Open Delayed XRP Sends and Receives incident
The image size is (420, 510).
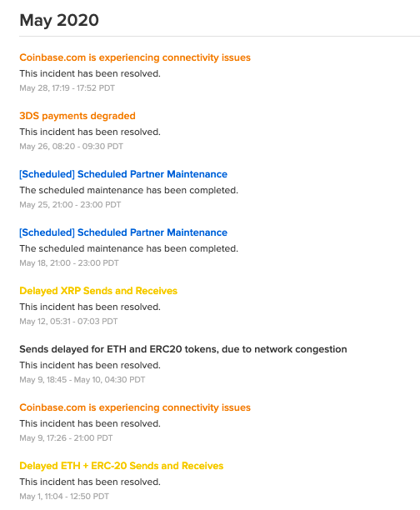[98, 291]
